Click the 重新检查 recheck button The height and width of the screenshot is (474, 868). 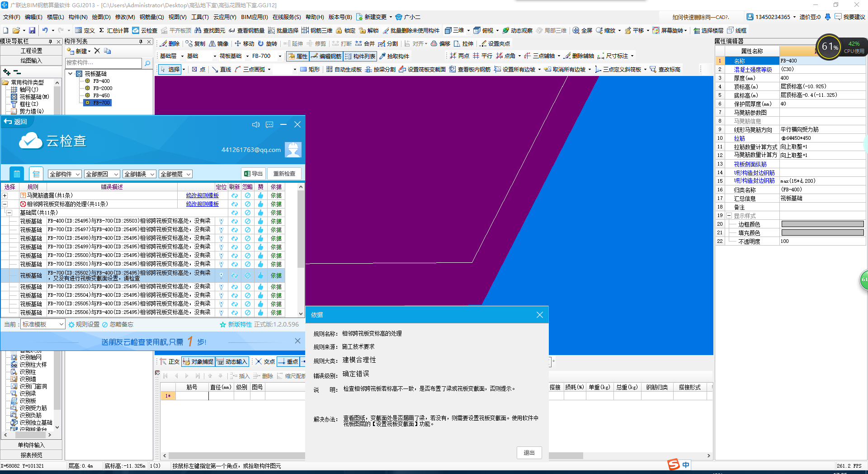click(284, 174)
